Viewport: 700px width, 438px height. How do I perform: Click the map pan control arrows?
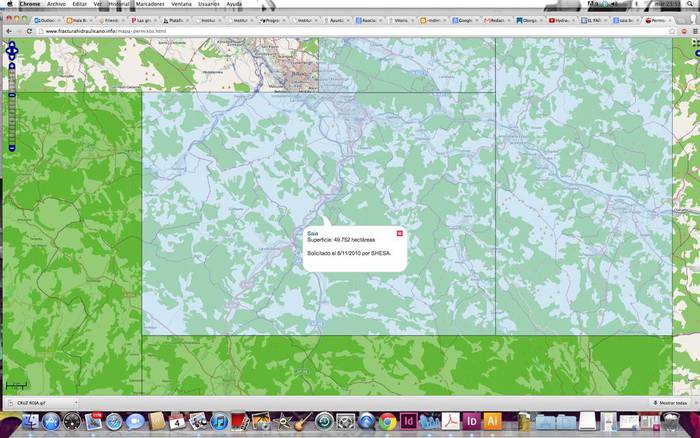tap(12, 50)
